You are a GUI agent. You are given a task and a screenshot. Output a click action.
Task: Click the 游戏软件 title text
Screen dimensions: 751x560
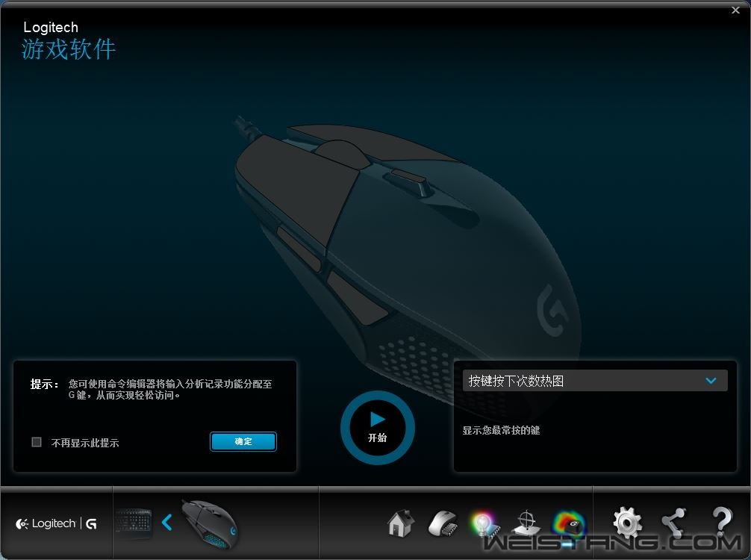(69, 49)
